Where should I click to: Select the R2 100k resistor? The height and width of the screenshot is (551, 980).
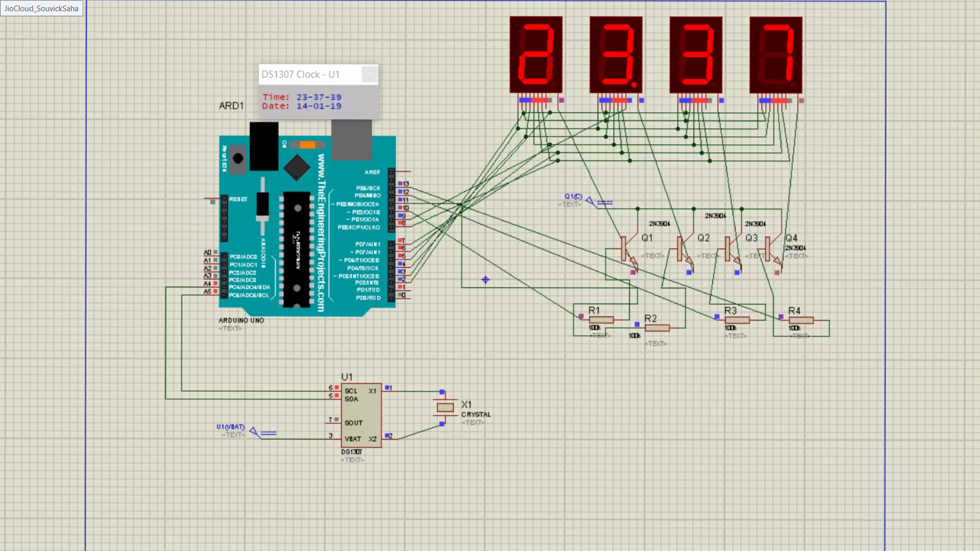(x=657, y=328)
